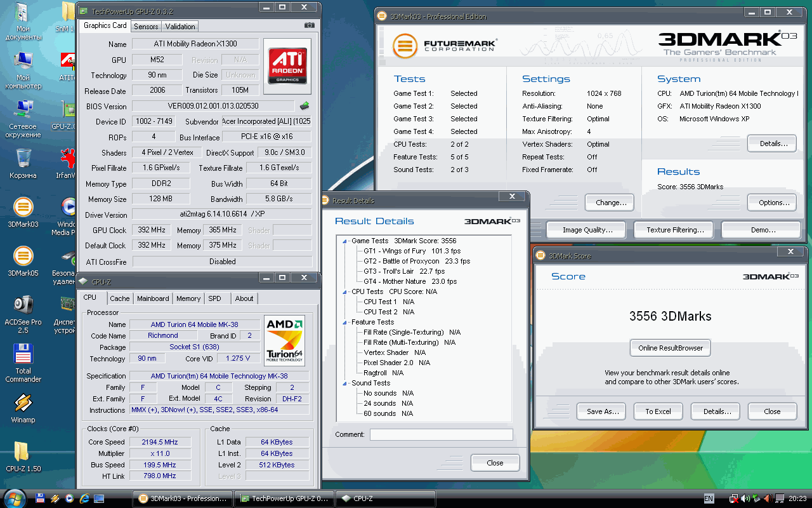812x508 pixels.
Task: Click the GPU-Z screenshot camera icon
Action: pyautogui.click(x=309, y=25)
